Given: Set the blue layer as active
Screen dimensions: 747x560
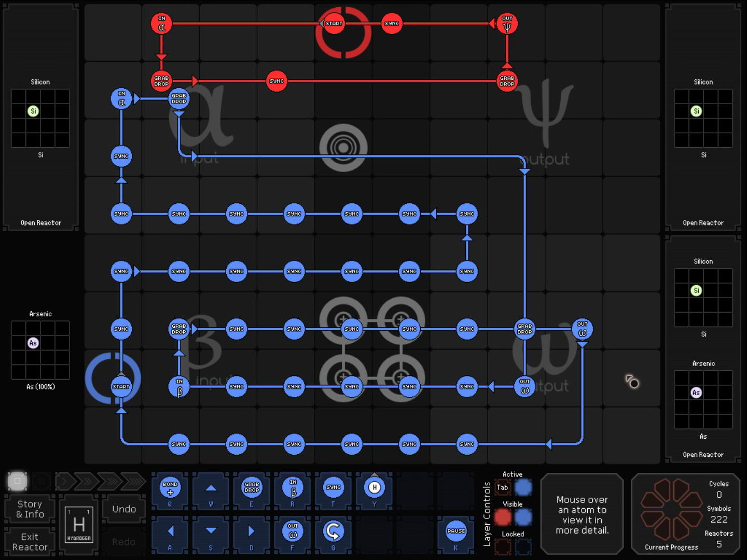Looking at the screenshot, I should click(x=523, y=487).
